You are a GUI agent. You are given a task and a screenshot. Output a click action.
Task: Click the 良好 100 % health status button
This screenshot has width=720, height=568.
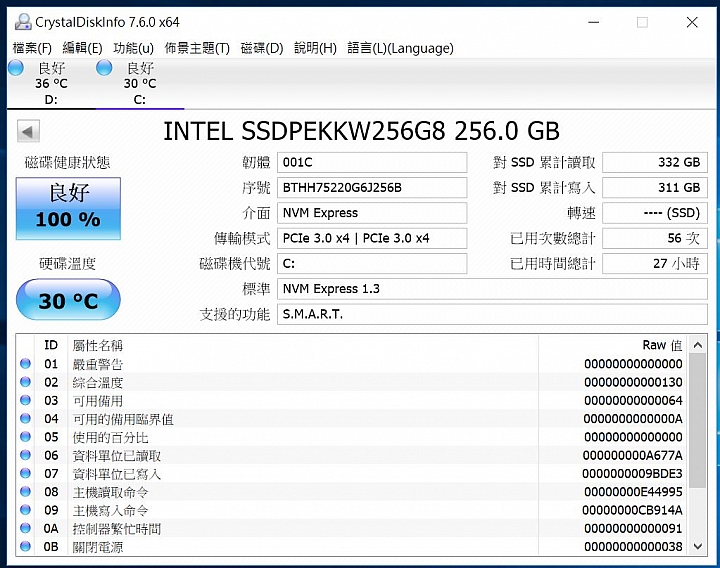pyautogui.click(x=68, y=208)
